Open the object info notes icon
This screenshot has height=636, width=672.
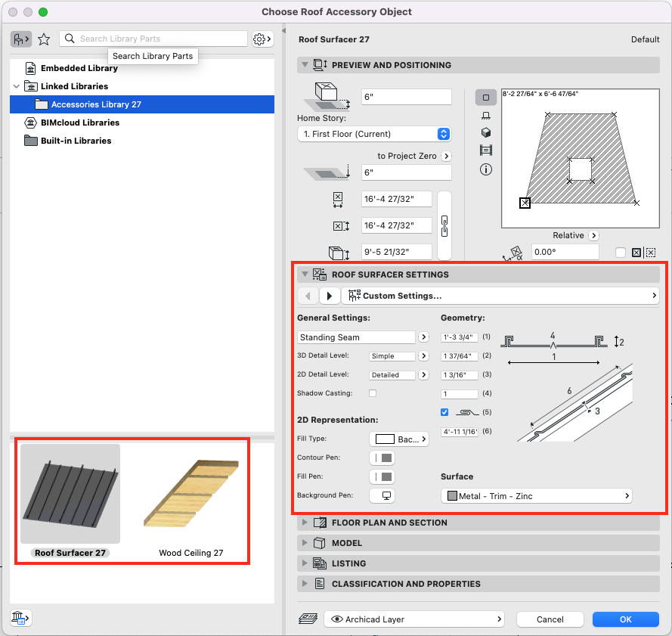486,169
